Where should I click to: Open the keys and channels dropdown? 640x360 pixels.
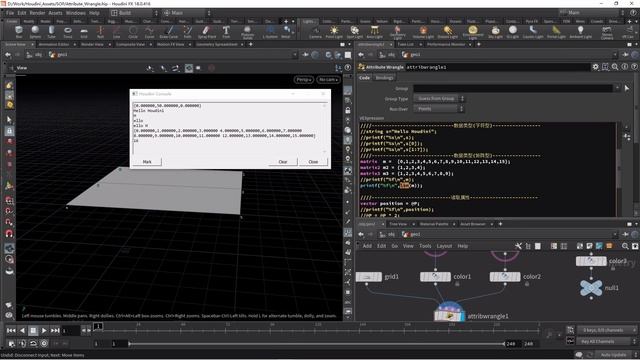pos(607,330)
